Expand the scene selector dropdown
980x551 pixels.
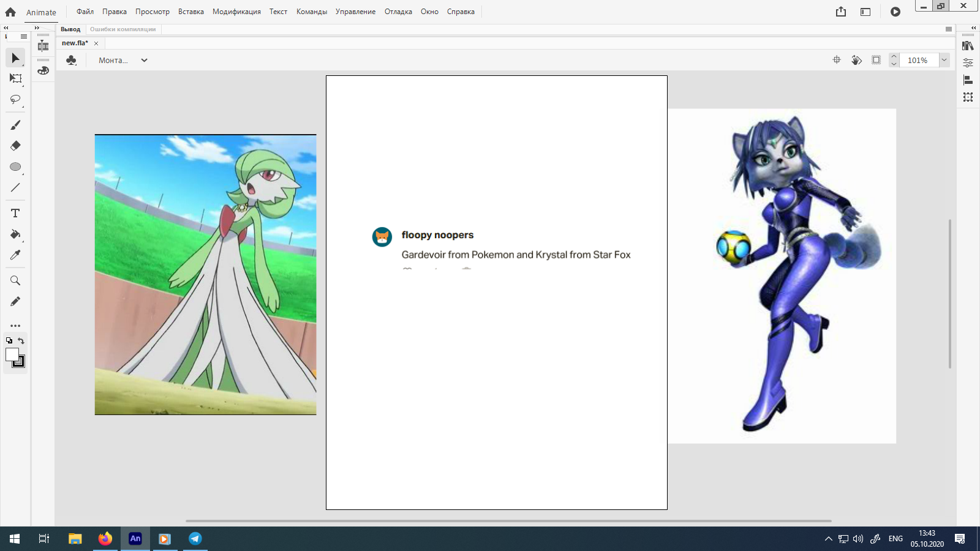[144, 60]
